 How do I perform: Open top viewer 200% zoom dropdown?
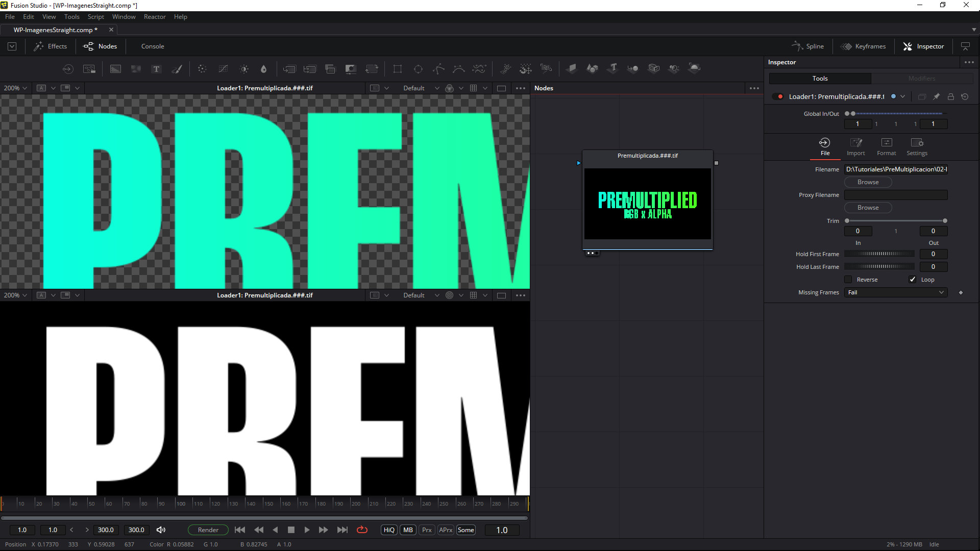click(15, 88)
